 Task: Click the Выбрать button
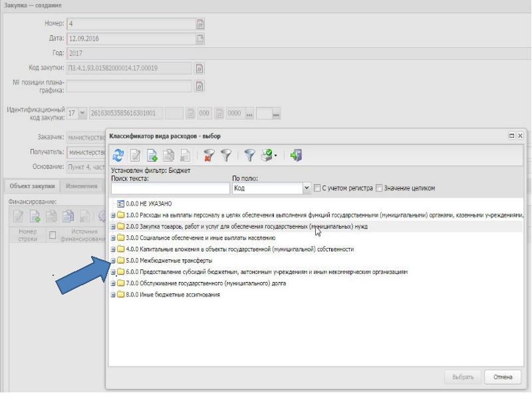463,377
